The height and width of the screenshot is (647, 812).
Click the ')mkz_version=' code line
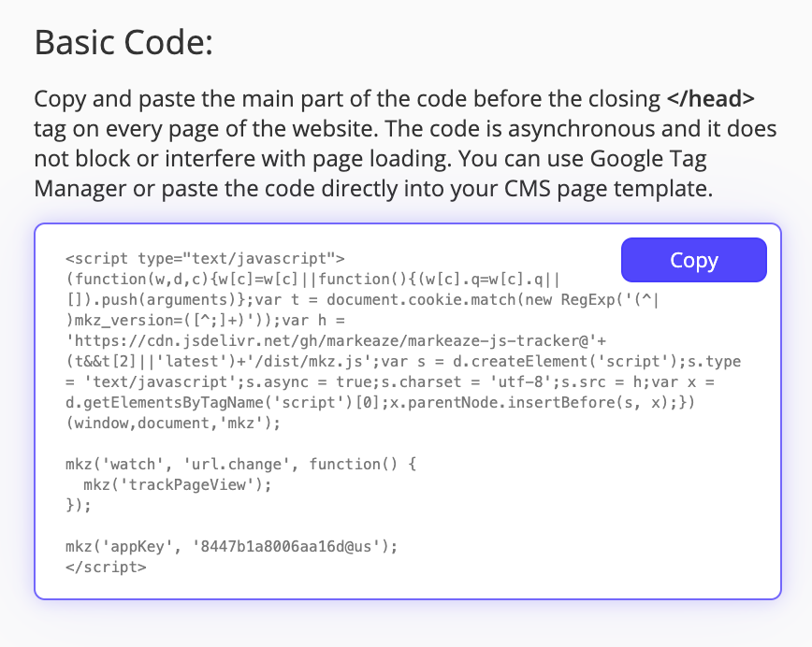(205, 321)
